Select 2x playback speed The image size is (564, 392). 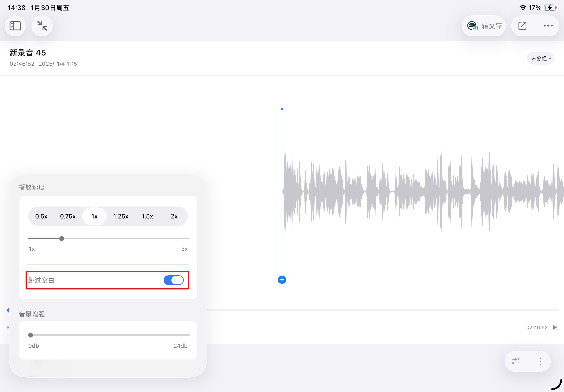[x=174, y=216]
